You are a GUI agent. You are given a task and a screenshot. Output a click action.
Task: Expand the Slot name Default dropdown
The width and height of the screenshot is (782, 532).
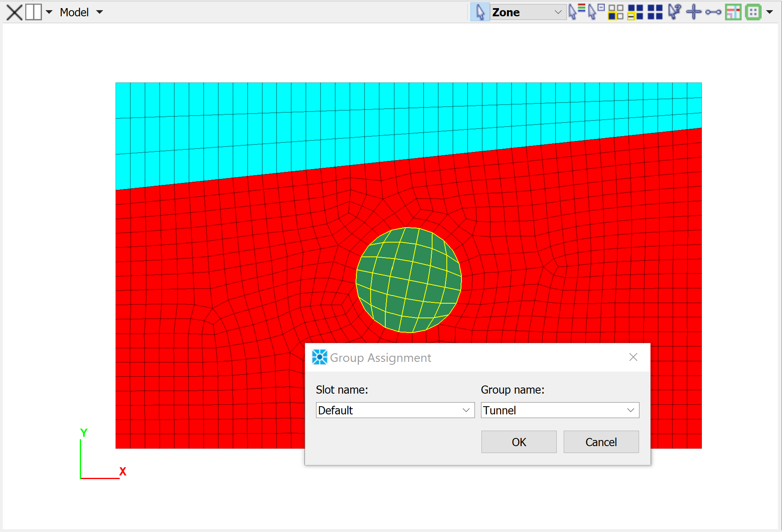[x=466, y=410]
